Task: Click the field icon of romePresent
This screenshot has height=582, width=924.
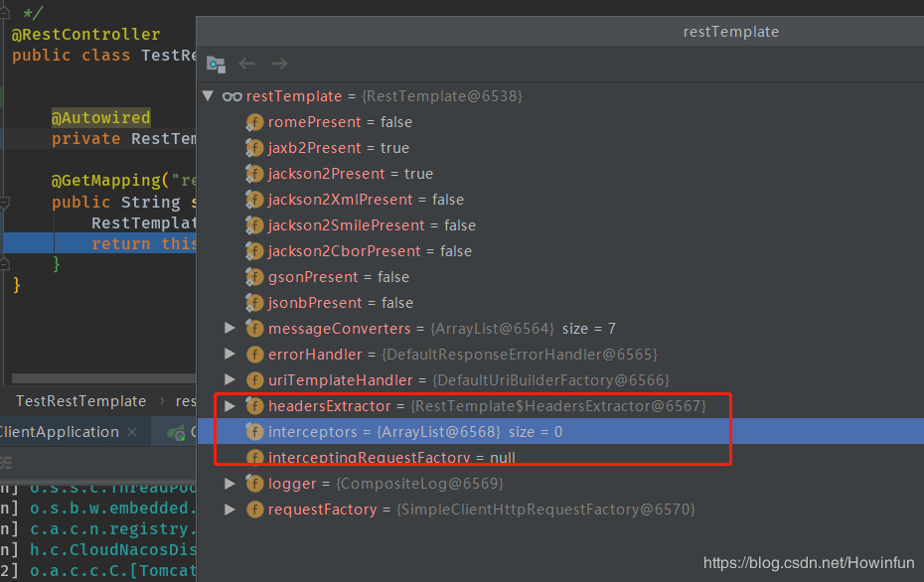Action: 254,122
